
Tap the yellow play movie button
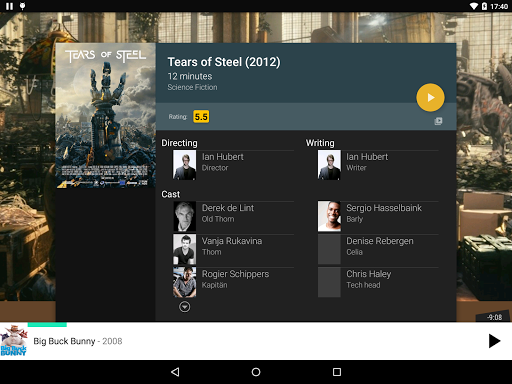click(x=430, y=97)
